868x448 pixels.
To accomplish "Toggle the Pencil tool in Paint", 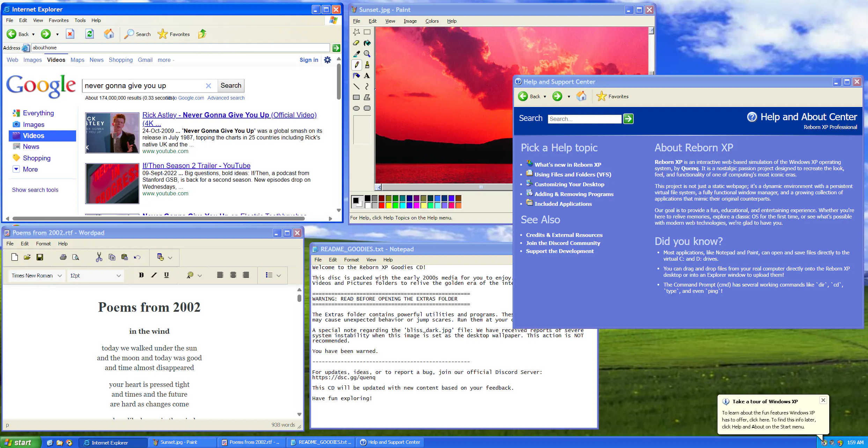I will click(x=356, y=65).
